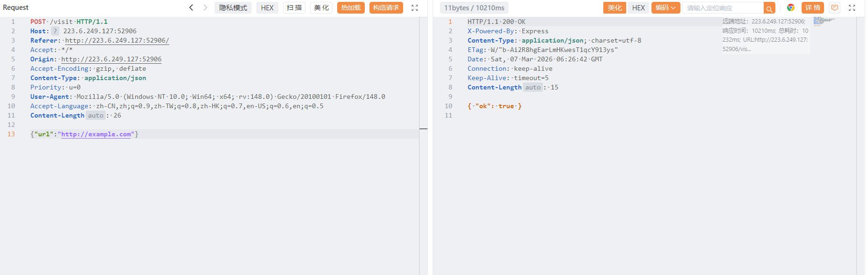Click the response minimap thumbnail

(823, 21)
